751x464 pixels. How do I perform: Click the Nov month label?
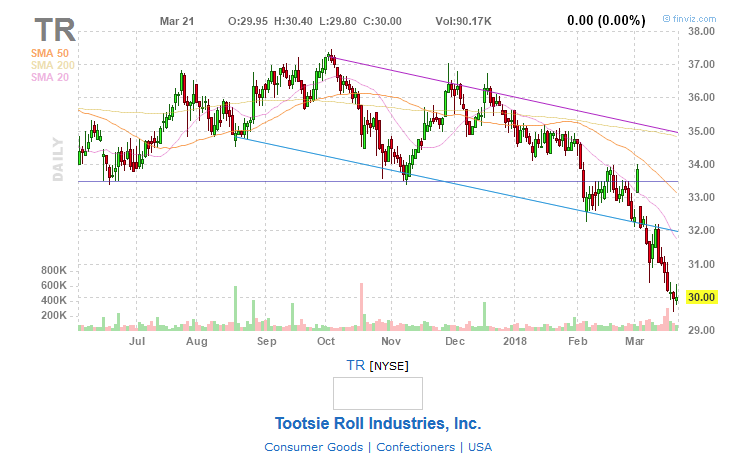coord(391,341)
